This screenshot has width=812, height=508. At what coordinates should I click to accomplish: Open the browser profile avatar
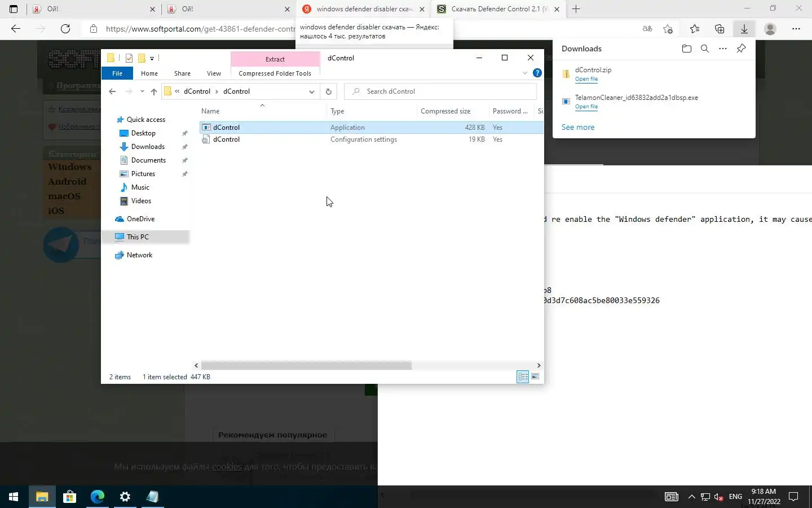[770, 29]
